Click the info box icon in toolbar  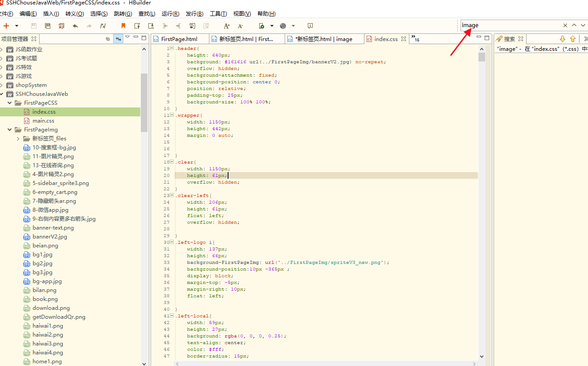310,26
